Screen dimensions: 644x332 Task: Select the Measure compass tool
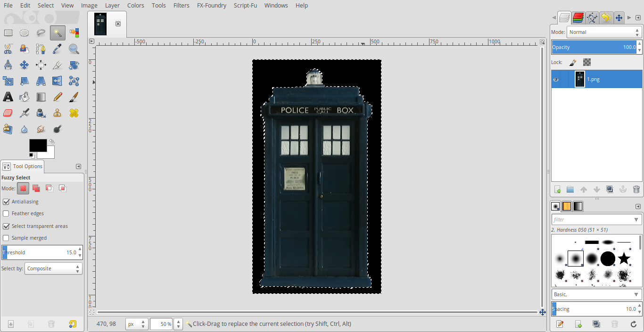(8, 65)
